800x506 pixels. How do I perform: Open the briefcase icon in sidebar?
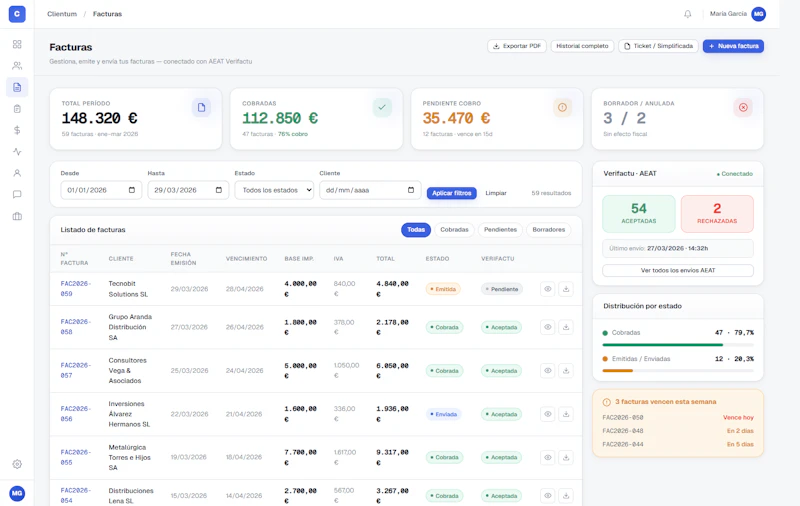[17, 216]
